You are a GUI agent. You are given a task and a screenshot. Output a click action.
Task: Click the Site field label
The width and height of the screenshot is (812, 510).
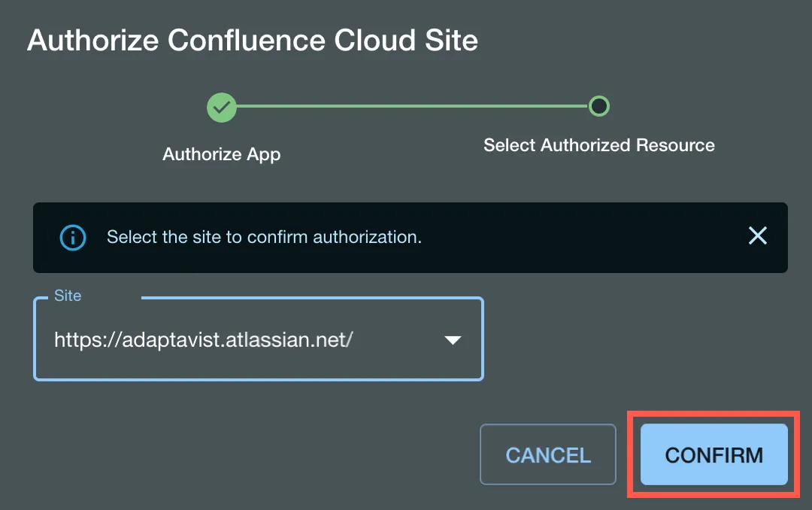(68, 296)
